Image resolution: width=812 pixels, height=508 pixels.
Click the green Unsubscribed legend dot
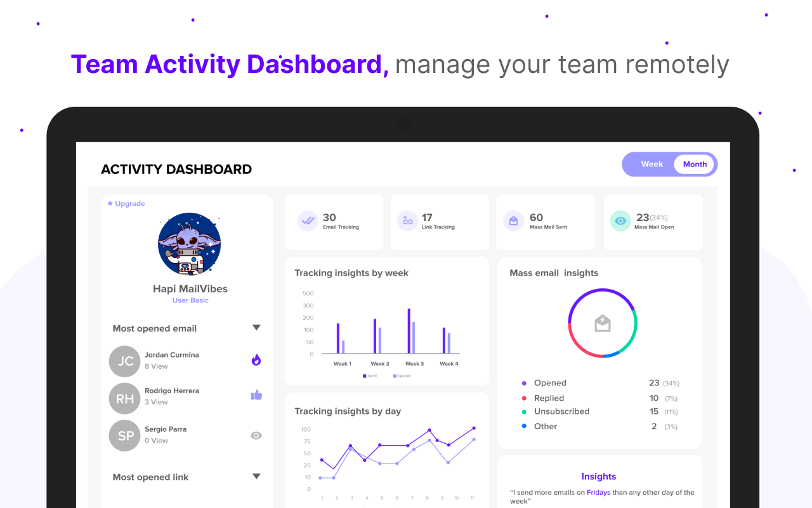coord(524,411)
